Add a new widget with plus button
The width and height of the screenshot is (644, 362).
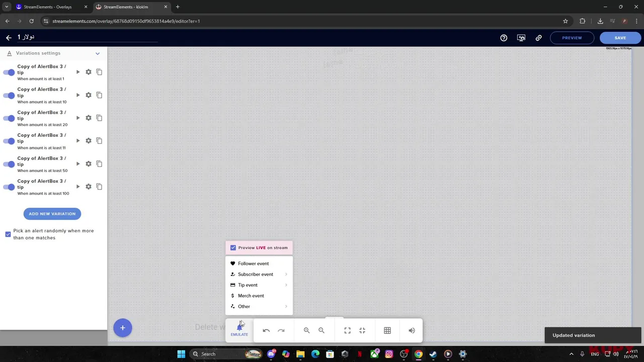click(122, 328)
